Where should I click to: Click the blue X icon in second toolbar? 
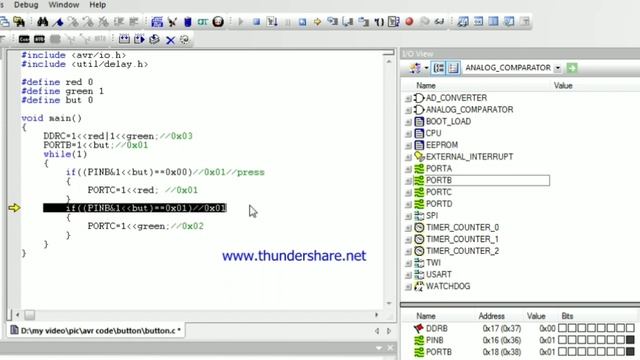point(170,40)
